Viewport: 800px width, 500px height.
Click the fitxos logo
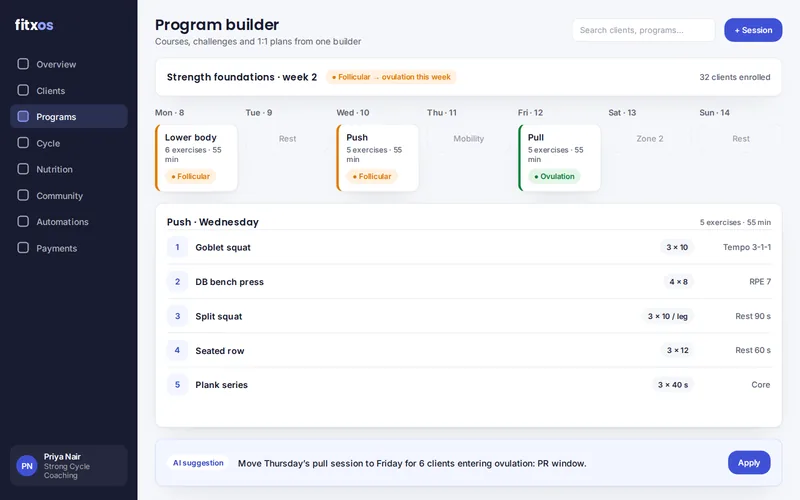[x=34, y=24]
